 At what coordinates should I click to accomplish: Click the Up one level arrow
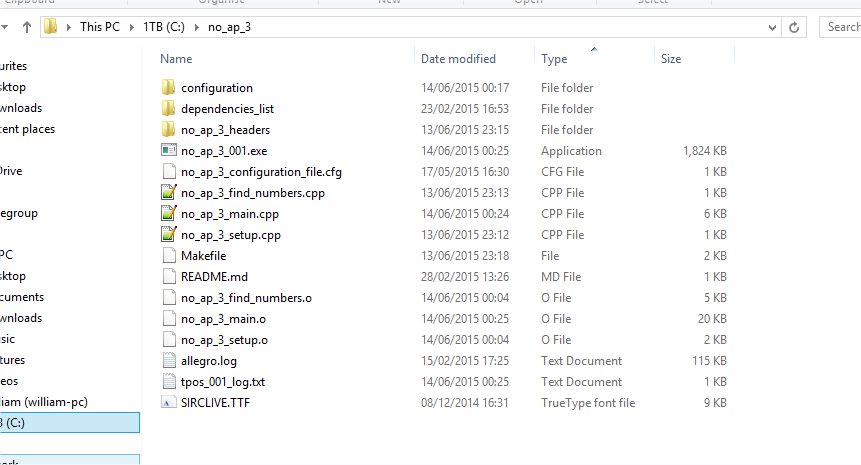tap(26, 27)
